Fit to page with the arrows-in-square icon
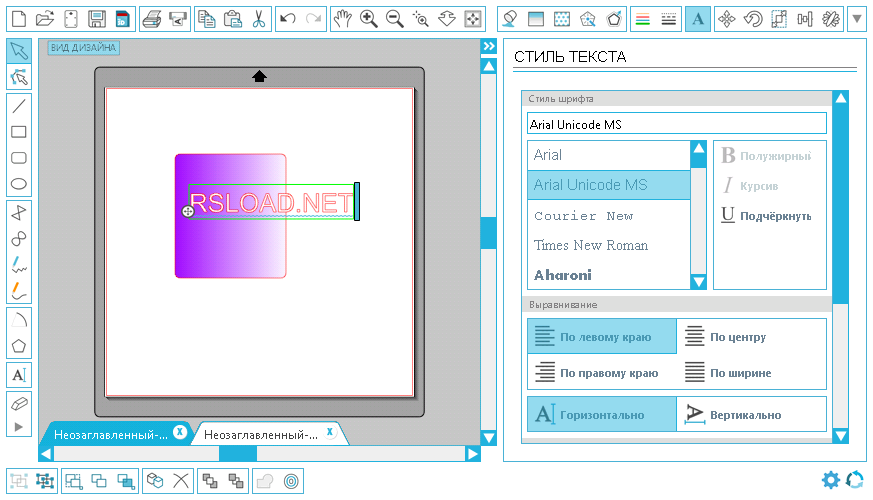Screen dimensions: 873x500 pyautogui.click(x=473, y=19)
